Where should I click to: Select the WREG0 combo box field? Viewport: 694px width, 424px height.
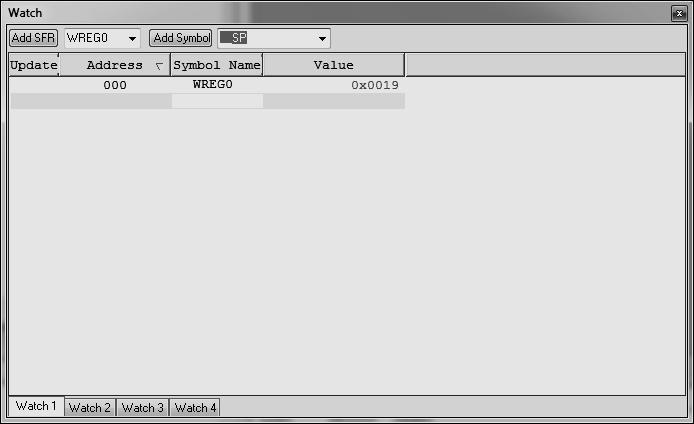(x=102, y=38)
